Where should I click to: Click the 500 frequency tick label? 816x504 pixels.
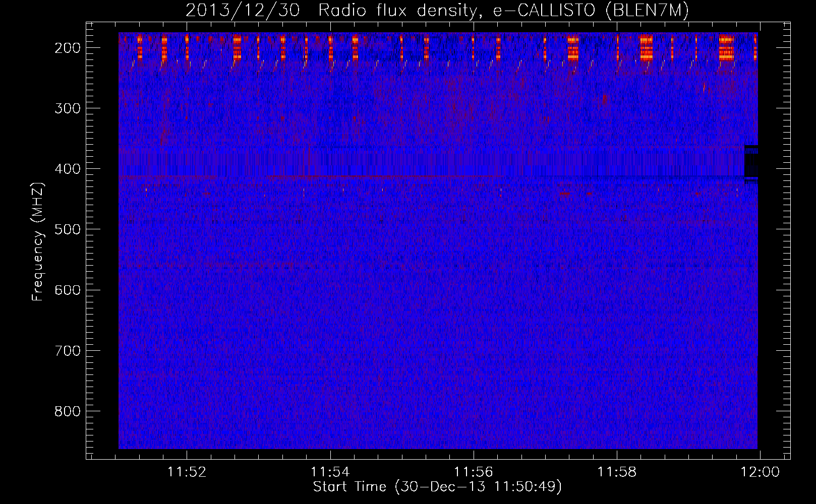coord(67,229)
